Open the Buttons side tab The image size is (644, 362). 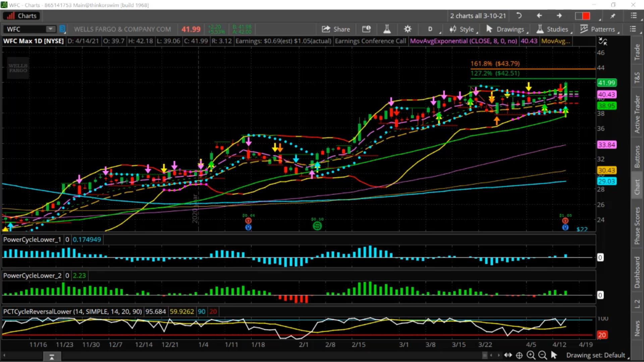click(637, 157)
